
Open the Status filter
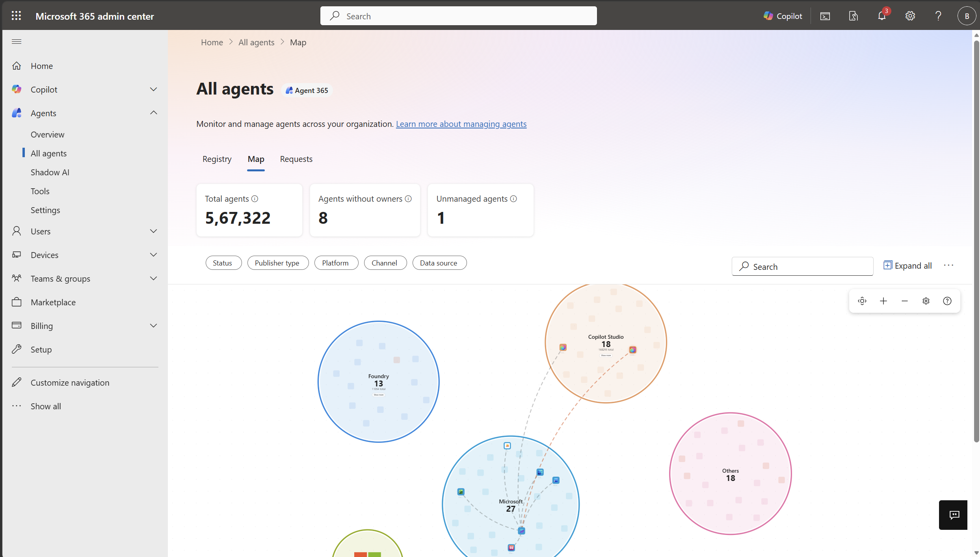coord(223,263)
